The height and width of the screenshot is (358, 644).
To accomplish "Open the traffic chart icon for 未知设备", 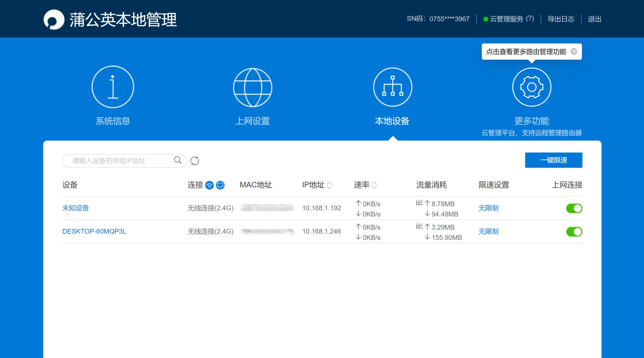I will (419, 203).
